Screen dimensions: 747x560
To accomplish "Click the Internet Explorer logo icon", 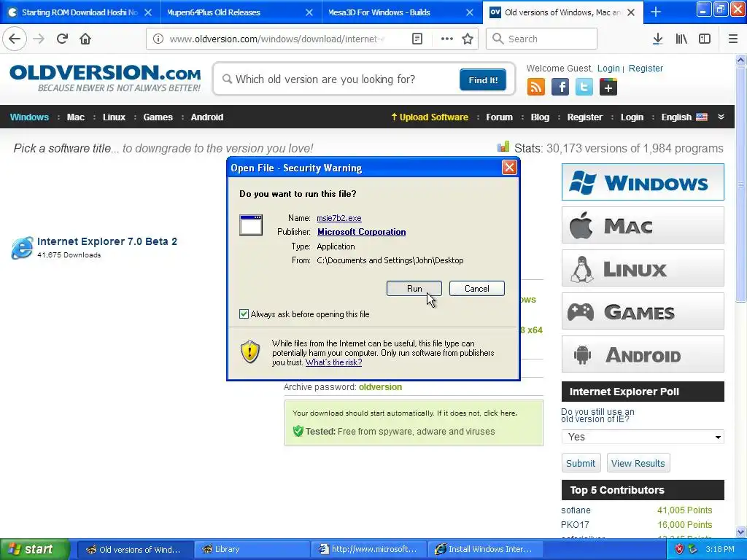I will tap(22, 248).
